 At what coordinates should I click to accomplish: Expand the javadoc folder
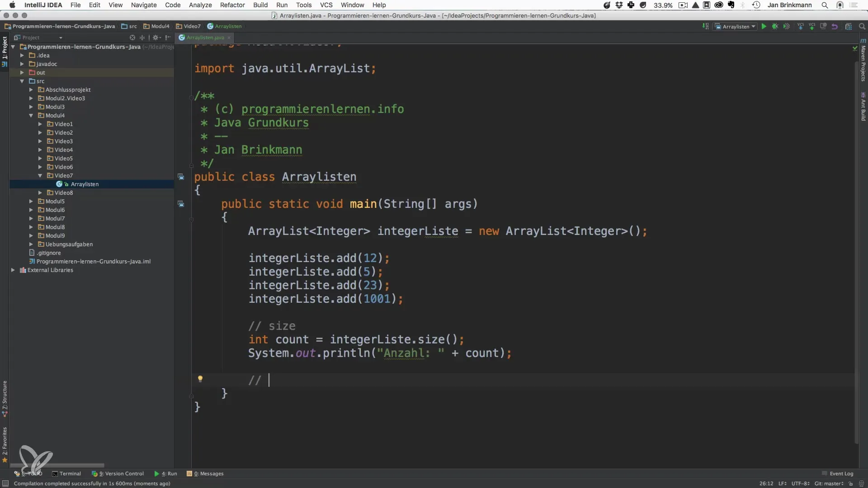pyautogui.click(x=22, y=64)
